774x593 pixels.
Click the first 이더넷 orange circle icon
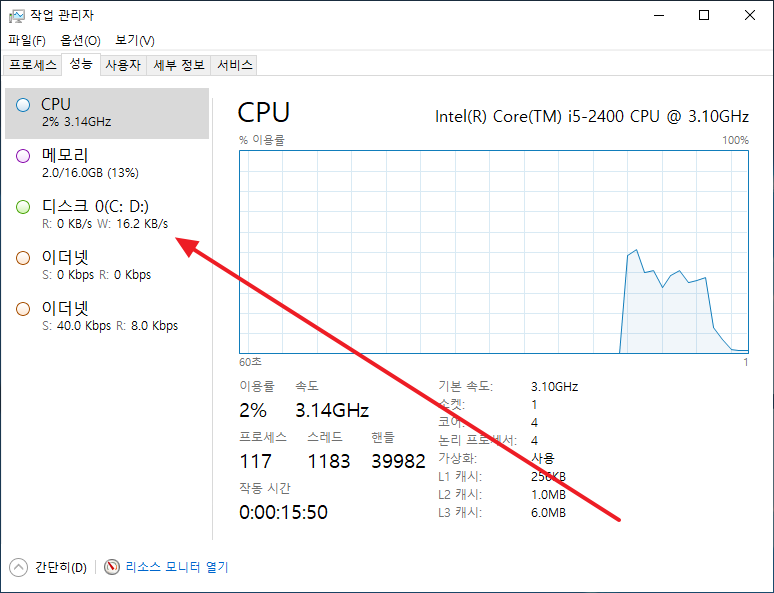(x=23, y=258)
